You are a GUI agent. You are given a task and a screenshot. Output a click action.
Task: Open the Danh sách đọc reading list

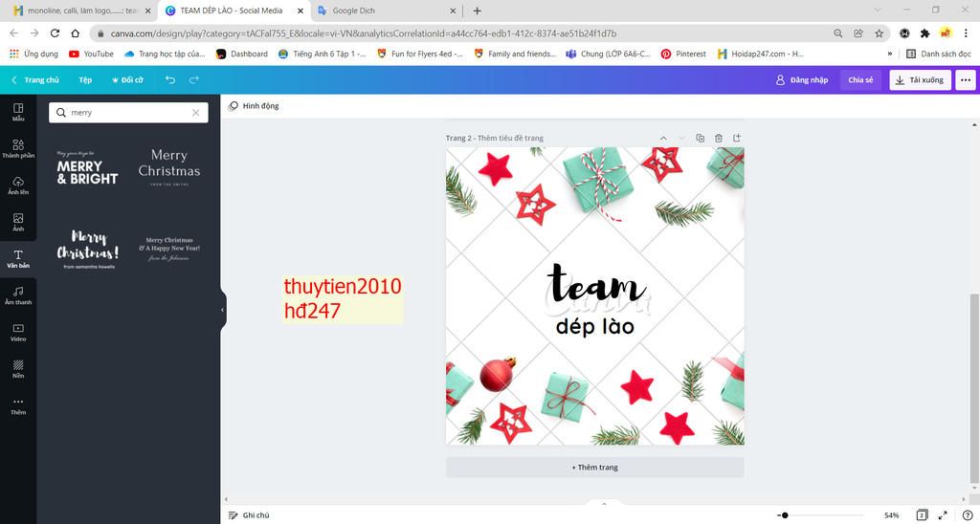pyautogui.click(x=938, y=54)
